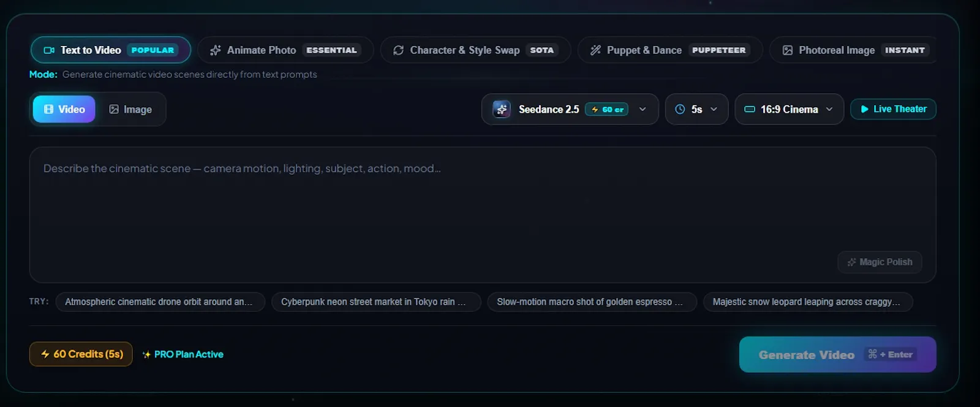
Task: Click the 60 Credits (5s) badge
Action: click(81, 354)
